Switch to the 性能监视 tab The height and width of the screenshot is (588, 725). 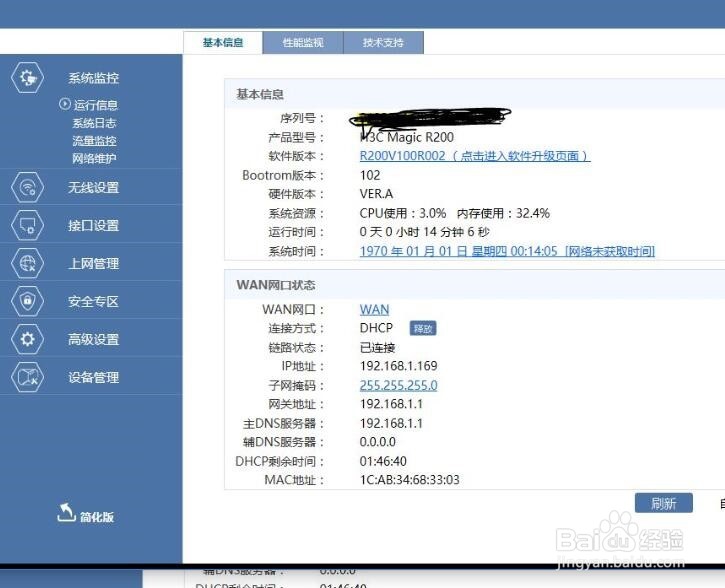[x=303, y=43]
